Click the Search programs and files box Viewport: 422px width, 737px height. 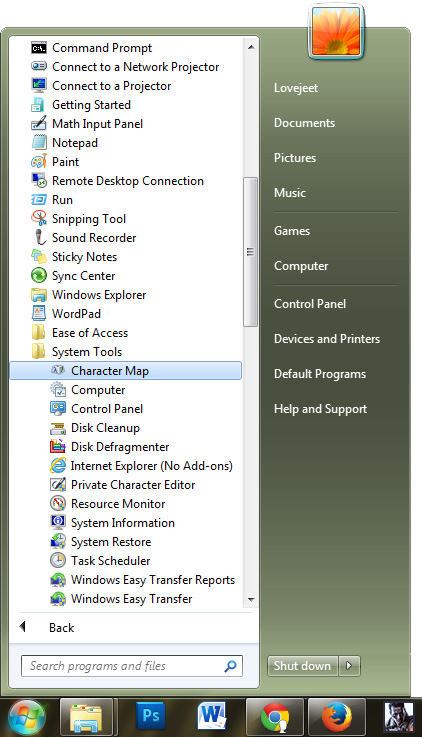132,666
